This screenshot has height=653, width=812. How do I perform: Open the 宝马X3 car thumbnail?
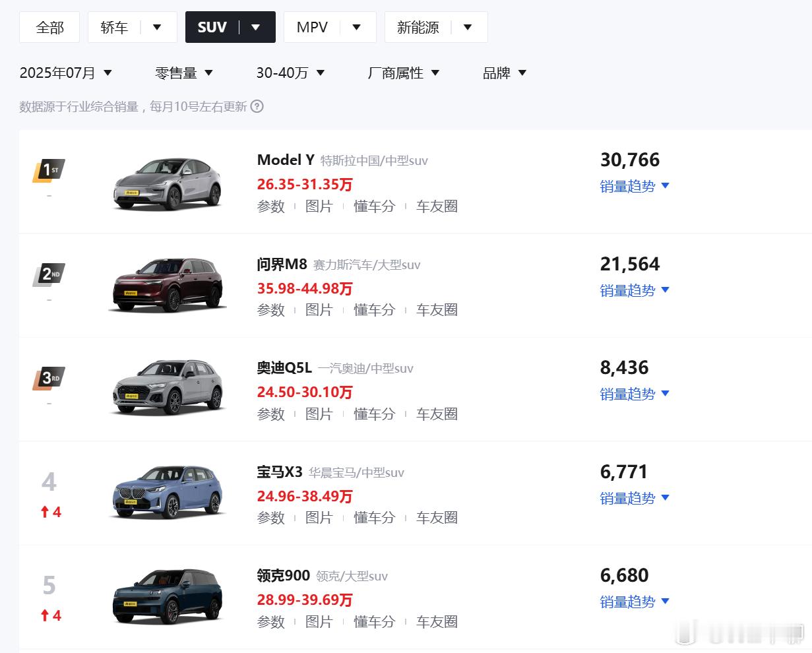click(x=168, y=491)
